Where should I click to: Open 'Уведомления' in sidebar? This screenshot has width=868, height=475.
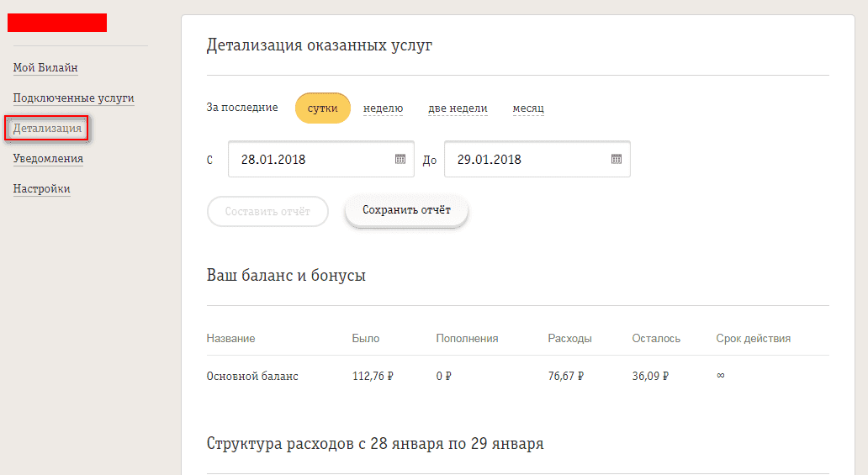point(48,159)
